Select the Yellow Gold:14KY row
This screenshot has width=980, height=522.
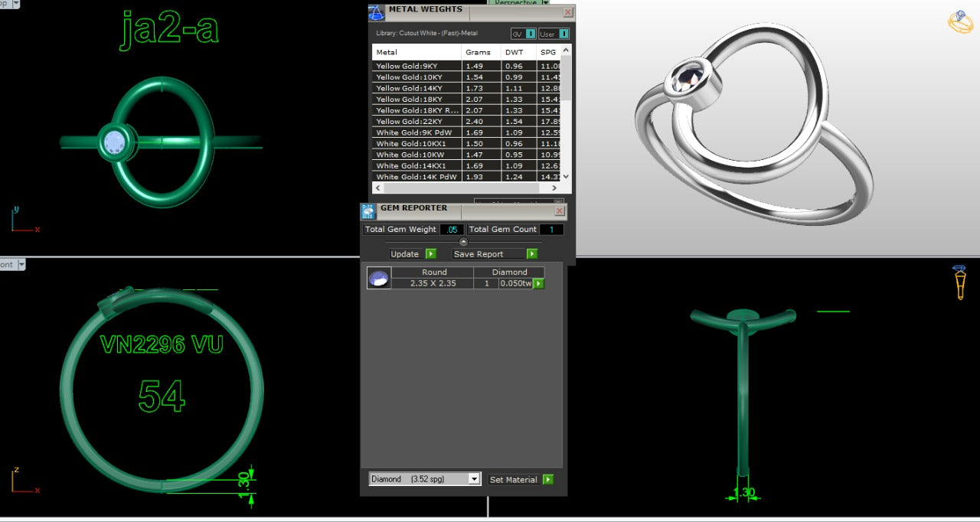tap(467, 88)
